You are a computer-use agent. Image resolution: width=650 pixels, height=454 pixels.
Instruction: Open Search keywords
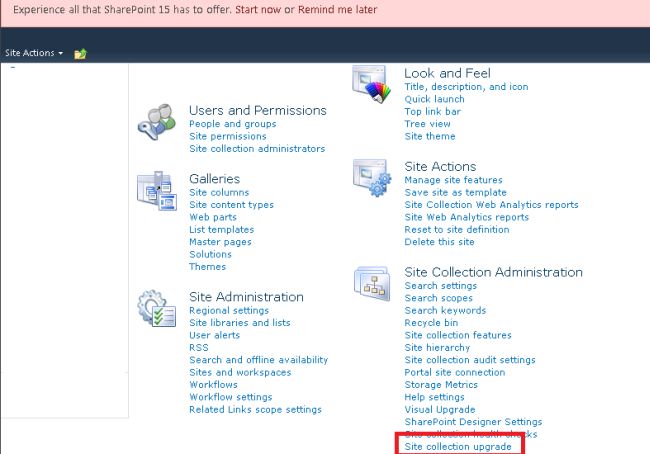[445, 311]
